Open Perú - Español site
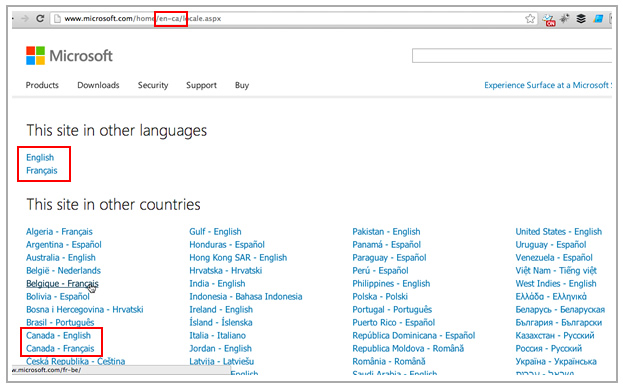The image size is (623, 388). [x=380, y=270]
